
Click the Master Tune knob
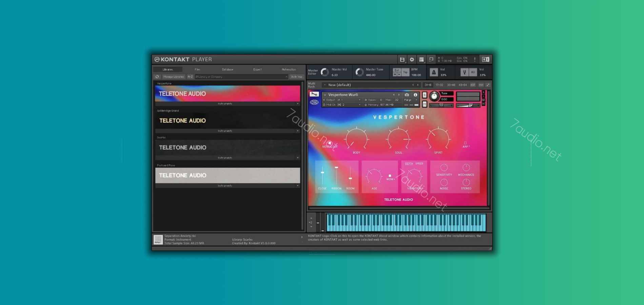pyautogui.click(x=359, y=72)
